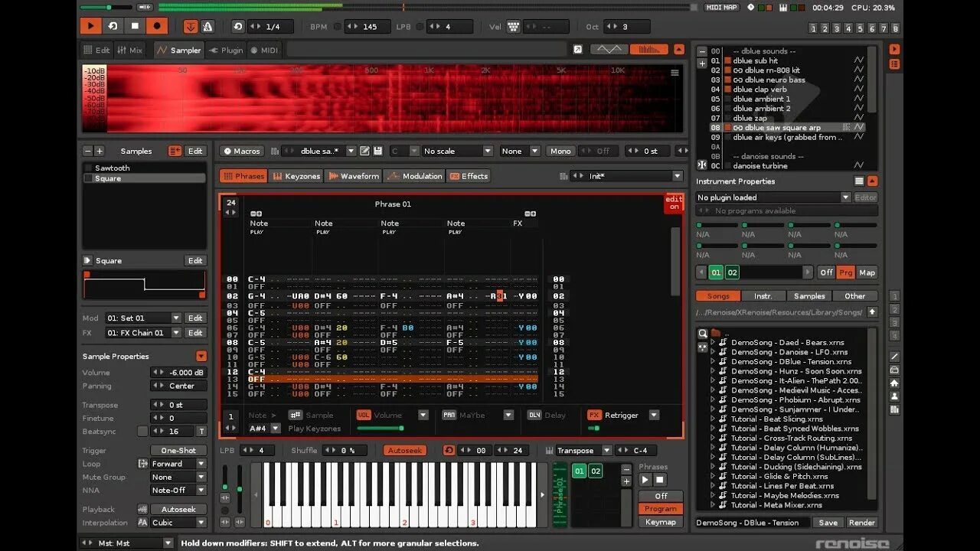980x551 pixels.
Task: Show the spectrum analyzer view button
Action: pyautogui.click(x=648, y=49)
